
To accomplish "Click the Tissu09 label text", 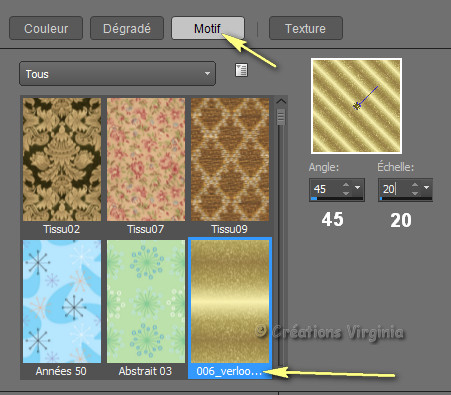I will (x=230, y=229).
